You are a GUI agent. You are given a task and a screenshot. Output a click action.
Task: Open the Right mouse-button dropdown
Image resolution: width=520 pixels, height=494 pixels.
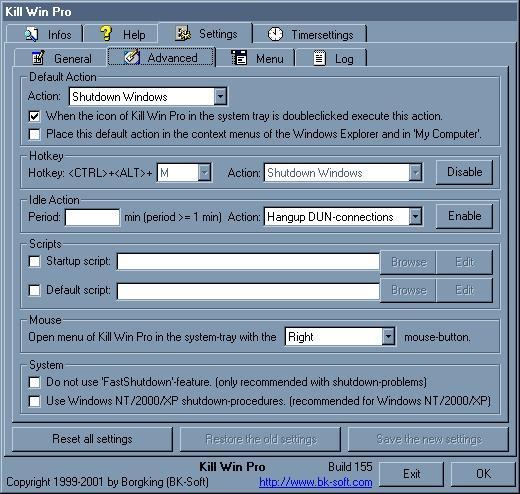coord(388,337)
